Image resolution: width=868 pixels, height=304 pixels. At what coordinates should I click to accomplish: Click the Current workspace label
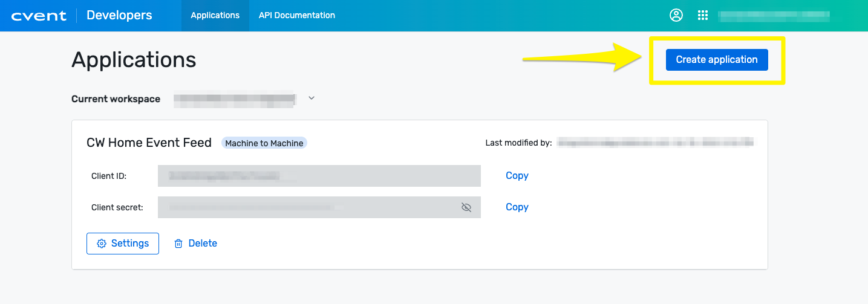coord(116,99)
